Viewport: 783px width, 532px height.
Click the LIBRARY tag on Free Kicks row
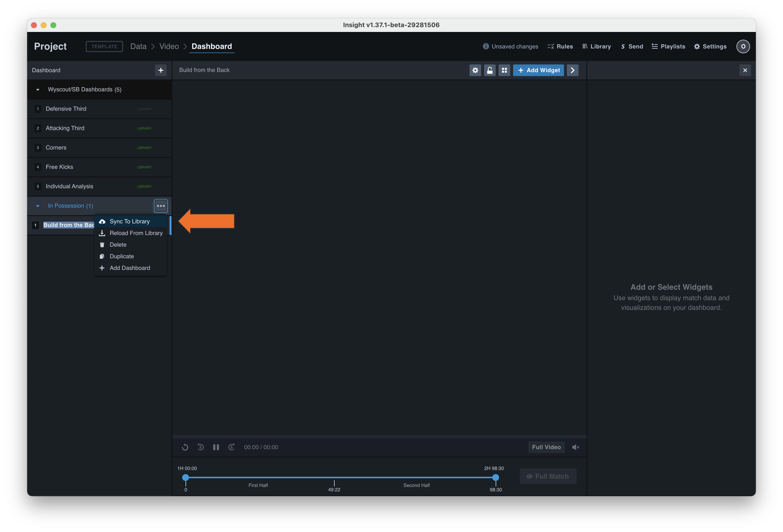(x=144, y=167)
